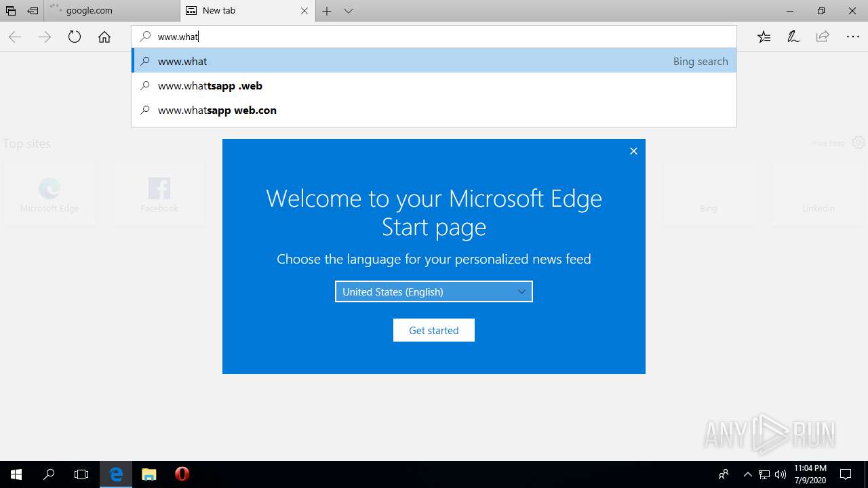Open Task View on the taskbar
The height and width of the screenshot is (488, 868).
tap(81, 474)
